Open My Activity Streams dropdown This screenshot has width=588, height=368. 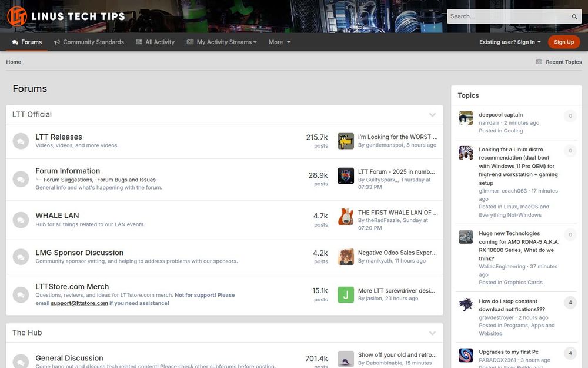222,42
